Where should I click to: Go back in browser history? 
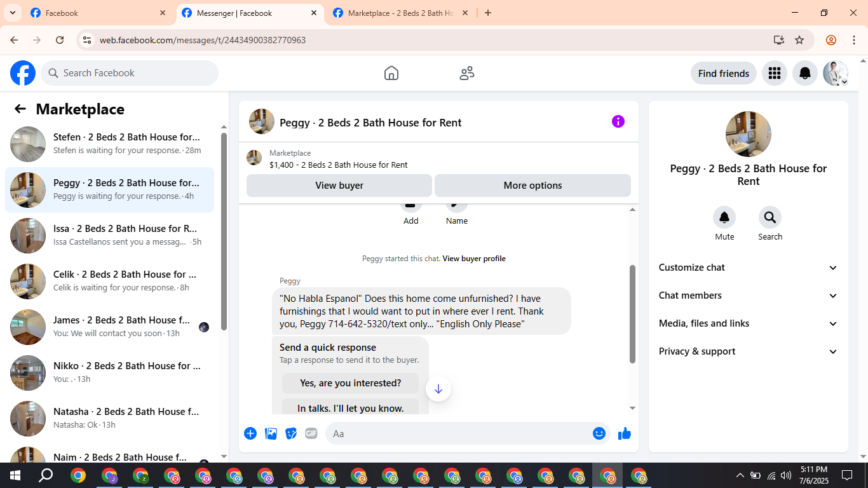click(x=14, y=40)
